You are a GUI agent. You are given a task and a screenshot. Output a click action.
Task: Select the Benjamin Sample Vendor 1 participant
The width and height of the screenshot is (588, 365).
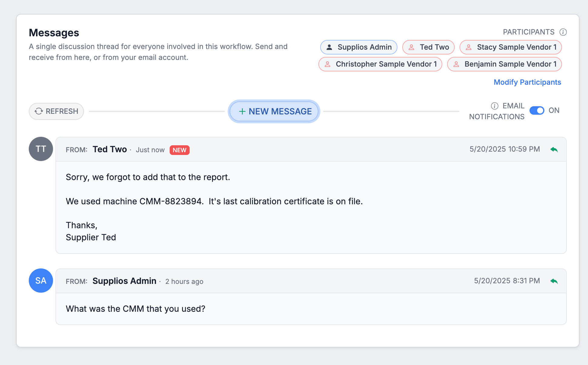pos(504,64)
